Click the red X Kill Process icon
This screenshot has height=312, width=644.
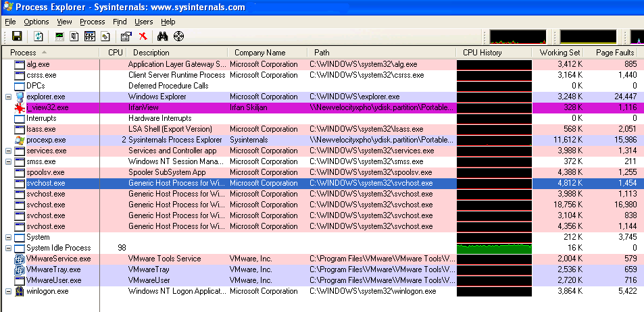[143, 36]
